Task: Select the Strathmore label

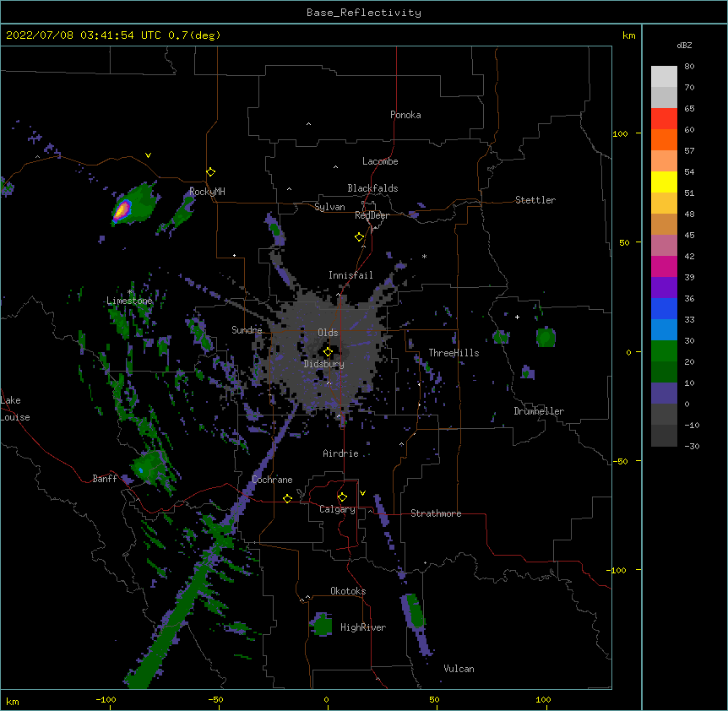Action: click(x=436, y=513)
